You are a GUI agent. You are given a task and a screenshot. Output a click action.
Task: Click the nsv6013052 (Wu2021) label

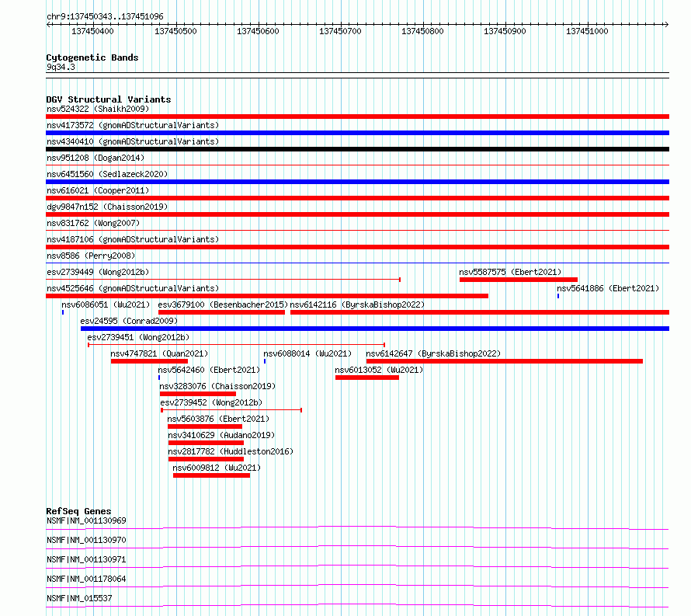point(379,370)
